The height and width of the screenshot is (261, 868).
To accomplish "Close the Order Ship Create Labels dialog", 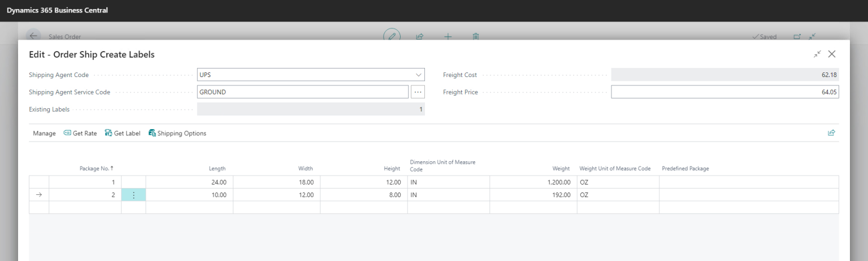I will [832, 54].
